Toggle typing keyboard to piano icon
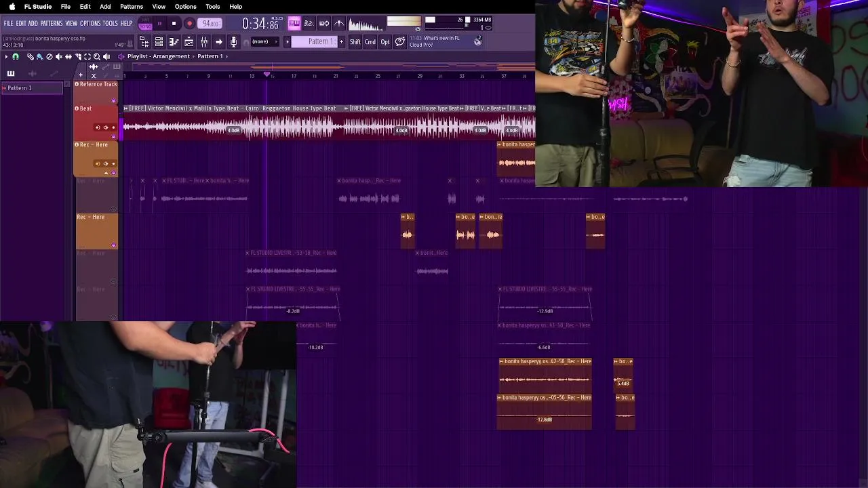Viewport: 868px width, 488px height. point(294,24)
